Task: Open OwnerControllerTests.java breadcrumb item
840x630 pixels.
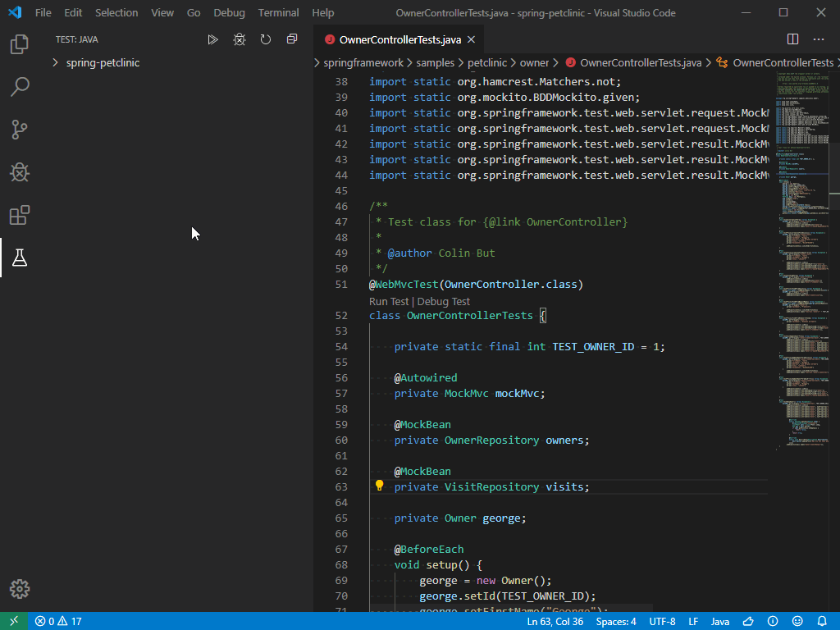Action: 634,62
